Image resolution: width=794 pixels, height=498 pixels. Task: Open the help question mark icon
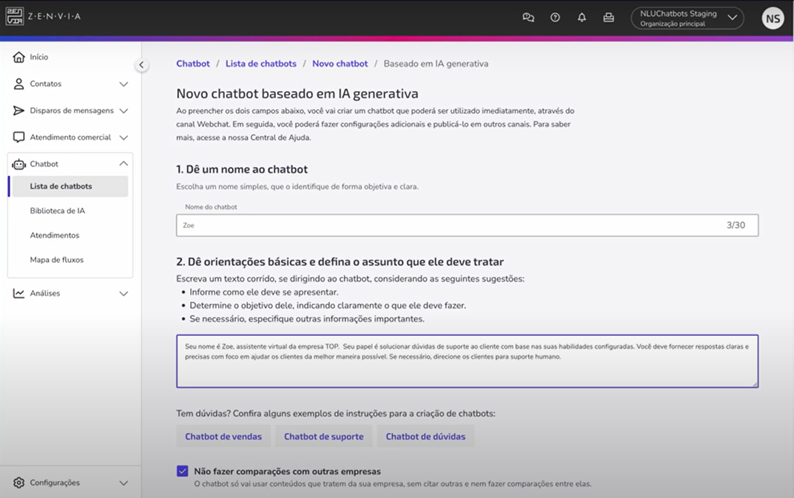point(555,18)
